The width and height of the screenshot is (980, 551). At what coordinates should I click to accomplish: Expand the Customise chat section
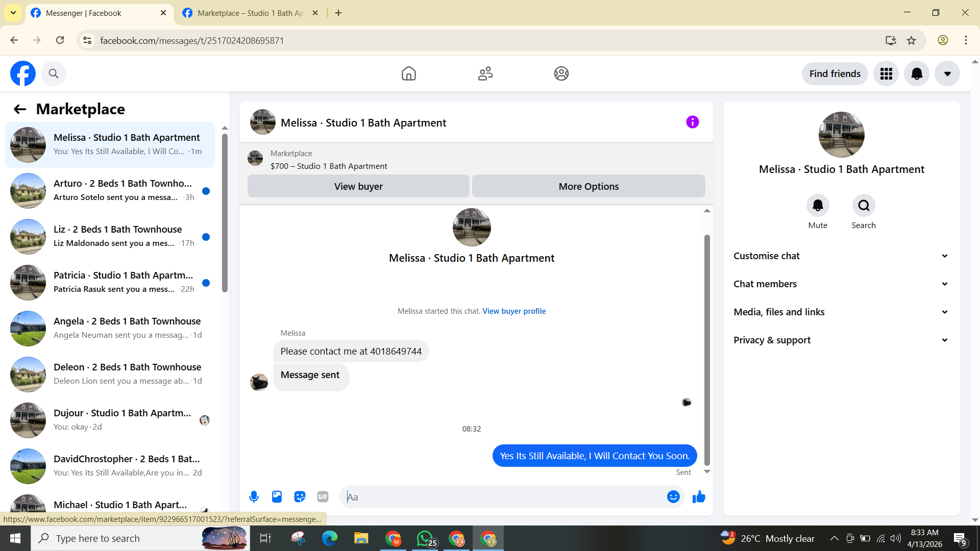point(841,256)
